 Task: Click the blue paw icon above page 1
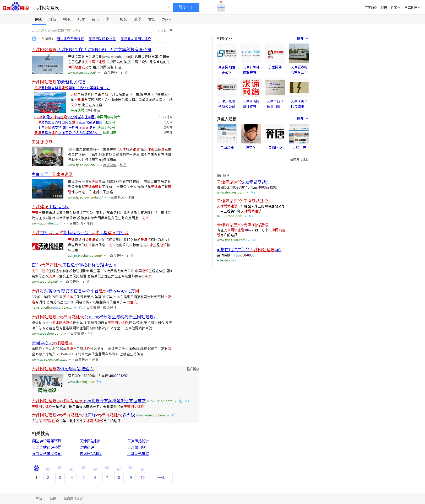[36, 468]
